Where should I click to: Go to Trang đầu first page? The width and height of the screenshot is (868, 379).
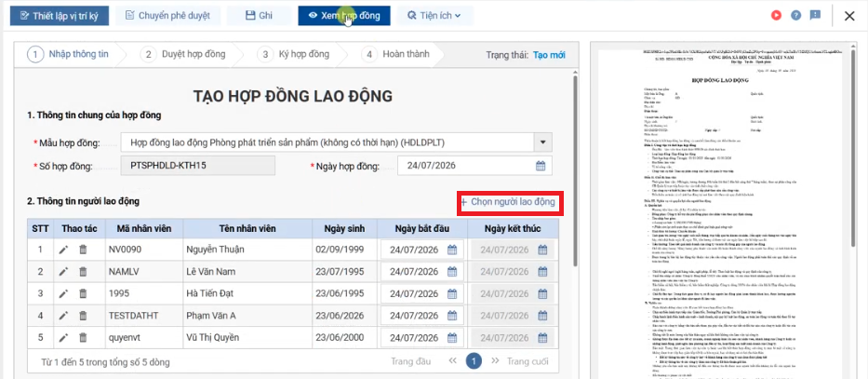tap(411, 362)
